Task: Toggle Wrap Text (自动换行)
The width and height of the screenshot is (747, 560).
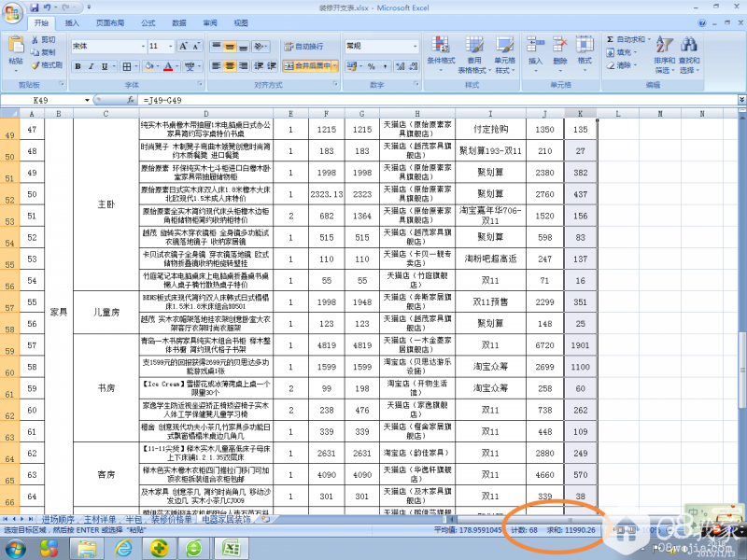Action: pos(303,46)
